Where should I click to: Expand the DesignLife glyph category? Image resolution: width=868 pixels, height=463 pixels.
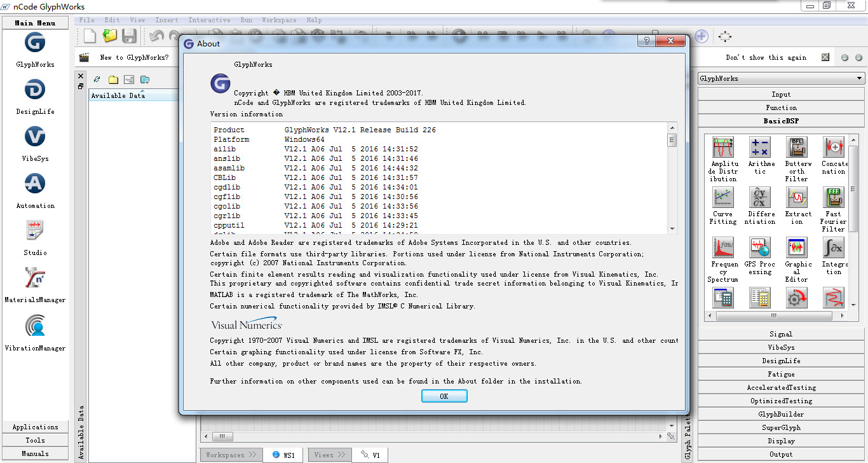pyautogui.click(x=781, y=361)
